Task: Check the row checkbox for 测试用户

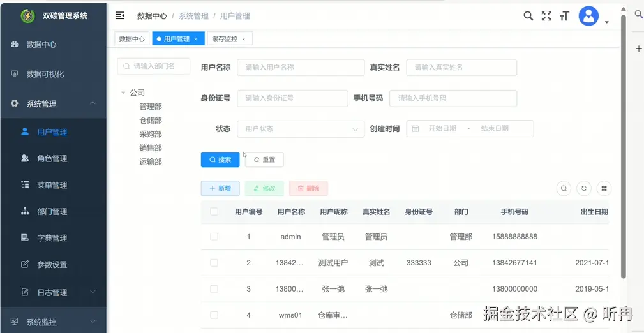Action: [214, 263]
